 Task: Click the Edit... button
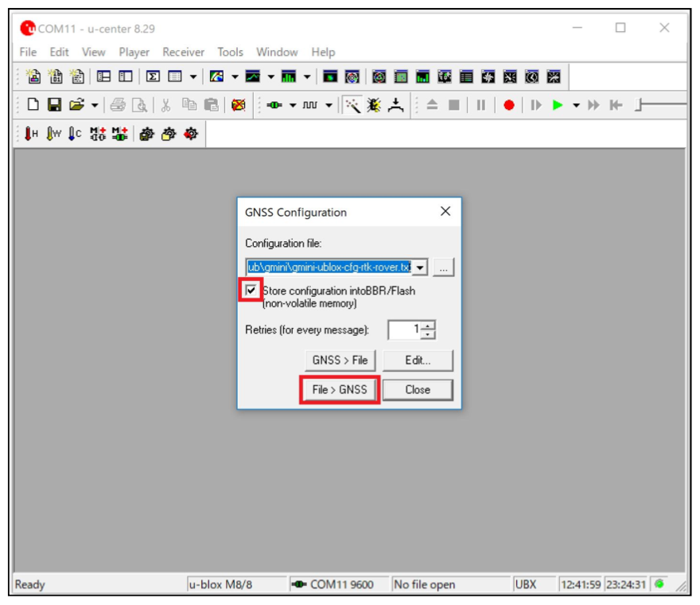418,360
